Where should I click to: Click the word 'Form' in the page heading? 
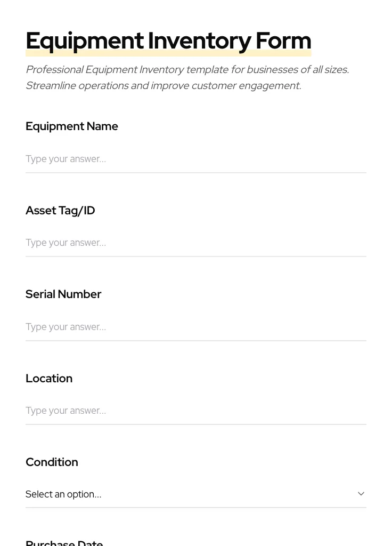pos(283,41)
